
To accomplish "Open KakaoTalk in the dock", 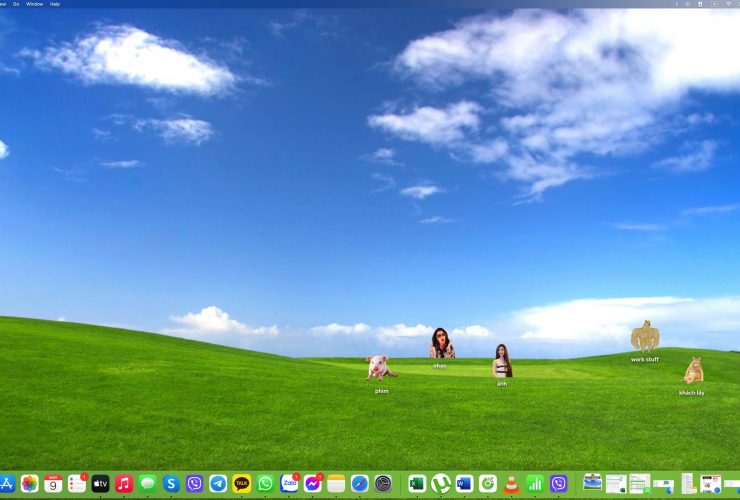I will tap(241, 484).
